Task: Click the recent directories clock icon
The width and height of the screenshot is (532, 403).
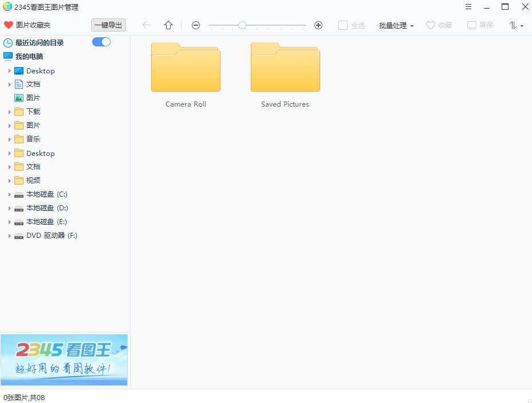Action: coord(8,43)
